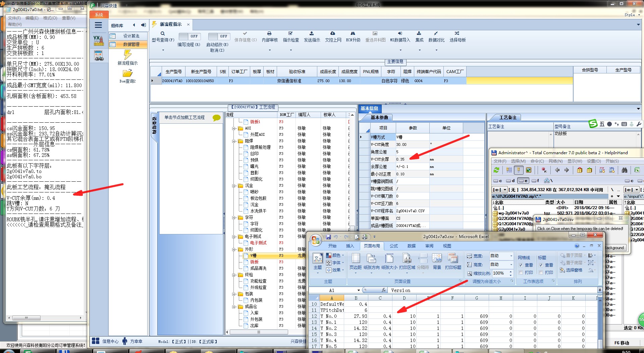Click Excel 背景 background icon
Screen dimensions: 644x353
coord(437,261)
